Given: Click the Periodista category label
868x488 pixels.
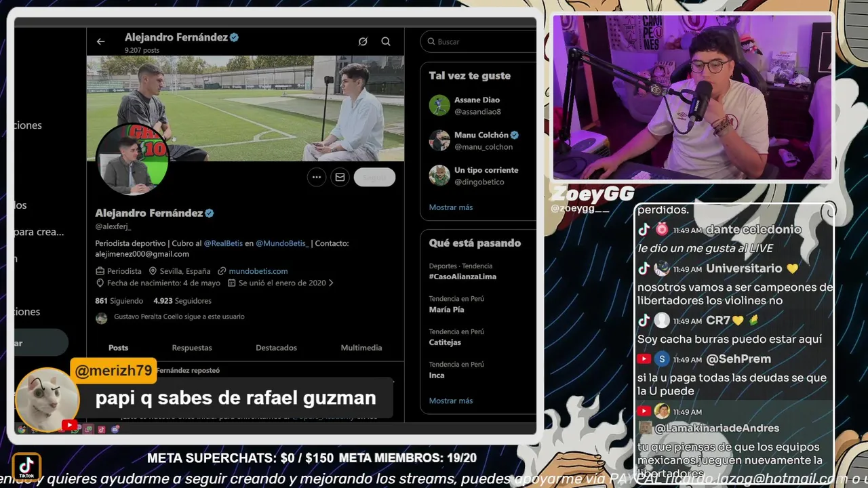Looking at the screenshot, I should click(124, 271).
